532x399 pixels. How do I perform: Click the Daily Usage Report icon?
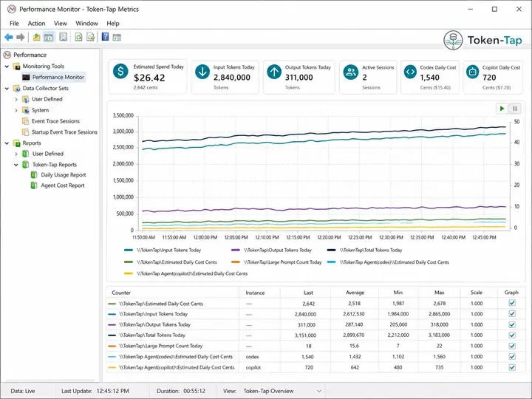(x=34, y=174)
